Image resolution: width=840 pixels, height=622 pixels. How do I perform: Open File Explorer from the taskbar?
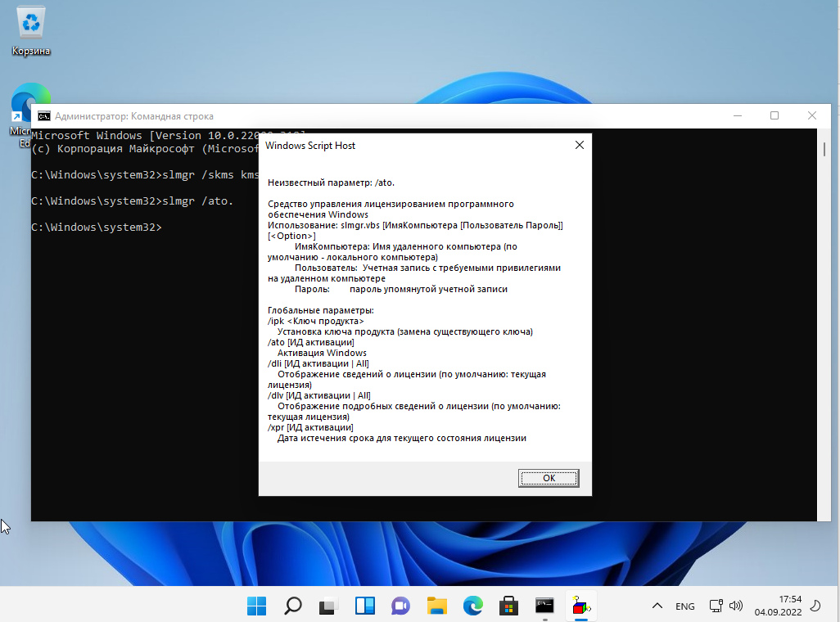436,606
